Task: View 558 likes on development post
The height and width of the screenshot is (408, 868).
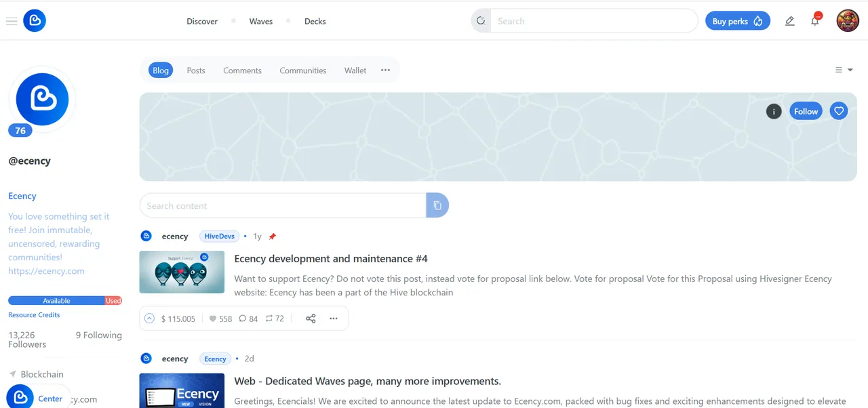Action: coord(220,319)
